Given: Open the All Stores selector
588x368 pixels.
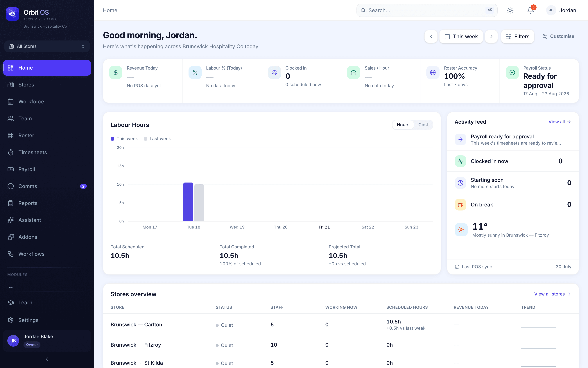Looking at the screenshot, I should [x=47, y=46].
